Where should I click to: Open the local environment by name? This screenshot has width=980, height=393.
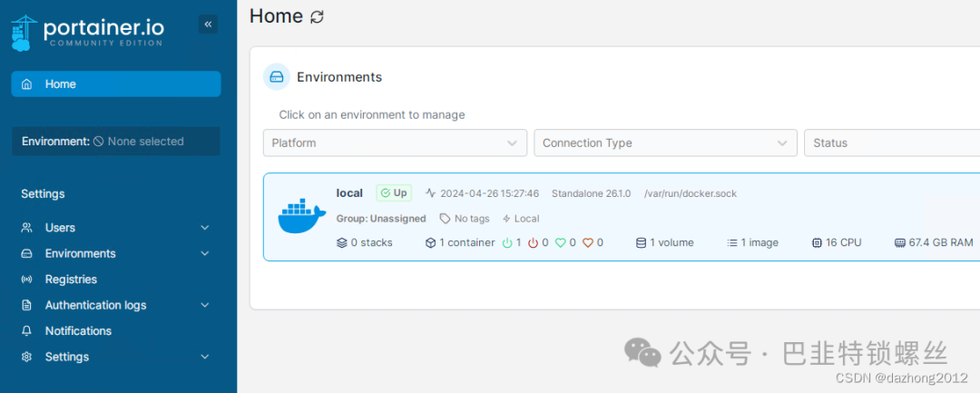pos(349,193)
